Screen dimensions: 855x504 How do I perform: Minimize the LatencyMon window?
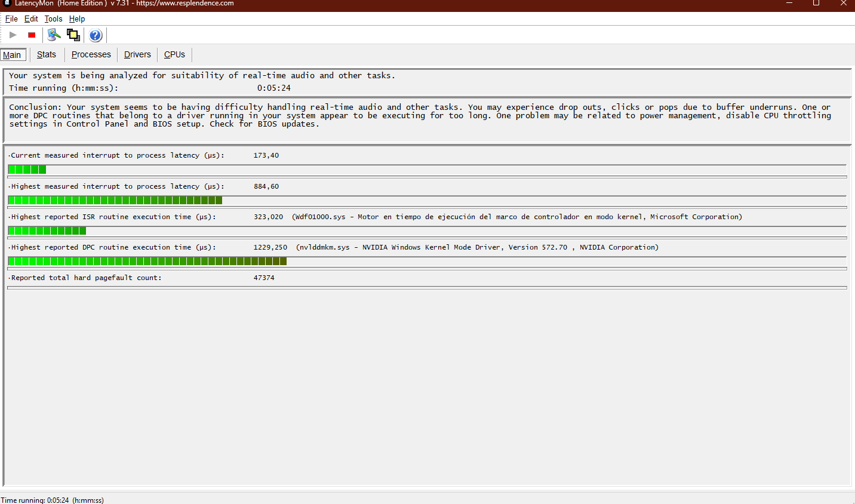click(789, 4)
